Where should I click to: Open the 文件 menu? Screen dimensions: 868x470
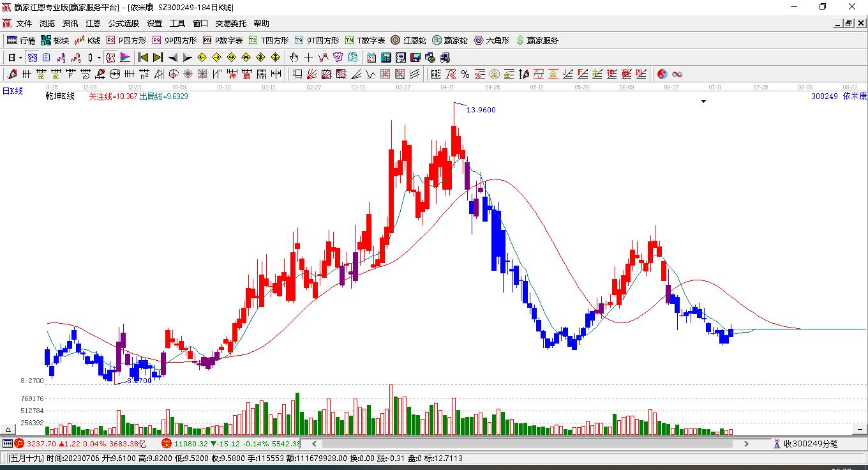(24, 24)
